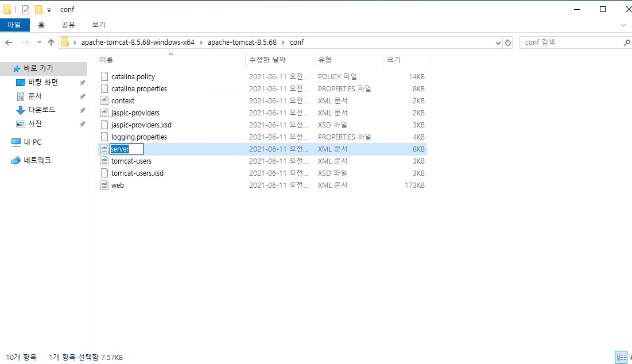Click the 다운로드 pin icon

[82, 110]
